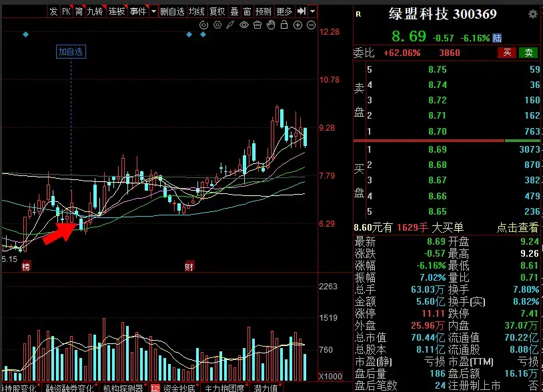Open the toolbox briefcase icon
The width and height of the screenshot is (543, 392).
coord(257,25)
